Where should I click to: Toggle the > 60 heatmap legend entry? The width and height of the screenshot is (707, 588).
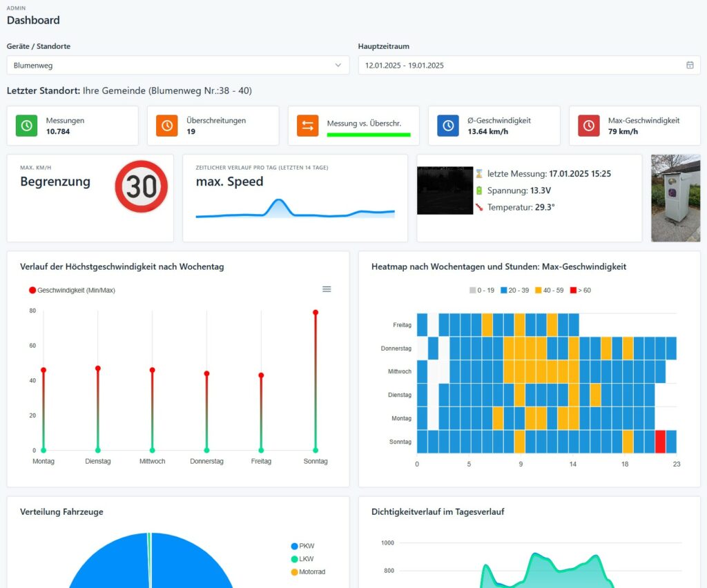581,290
